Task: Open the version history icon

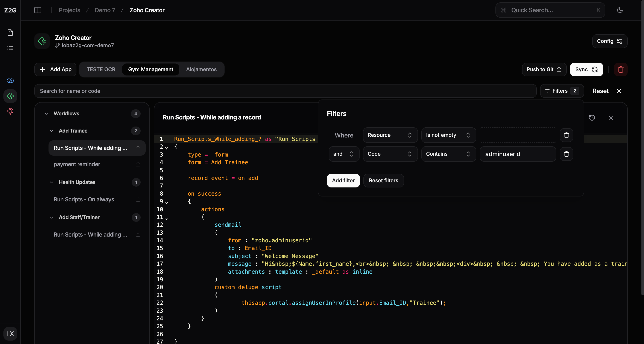Action: [x=592, y=118]
